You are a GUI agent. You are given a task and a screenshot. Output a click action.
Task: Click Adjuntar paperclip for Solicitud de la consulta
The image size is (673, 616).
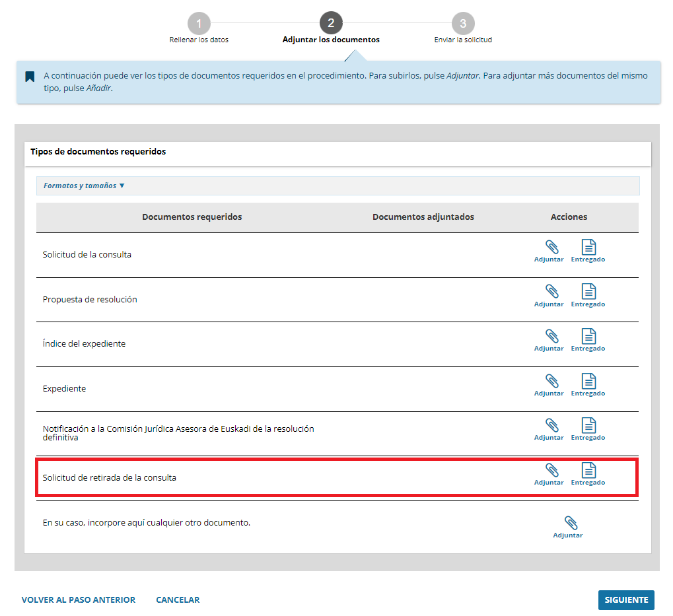pyautogui.click(x=549, y=251)
